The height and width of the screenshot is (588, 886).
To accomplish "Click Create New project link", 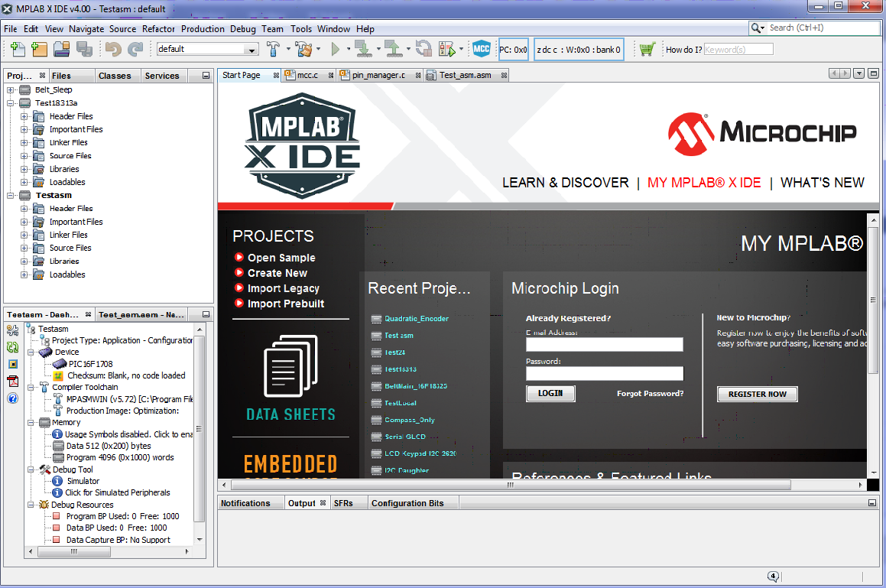I will [x=277, y=273].
